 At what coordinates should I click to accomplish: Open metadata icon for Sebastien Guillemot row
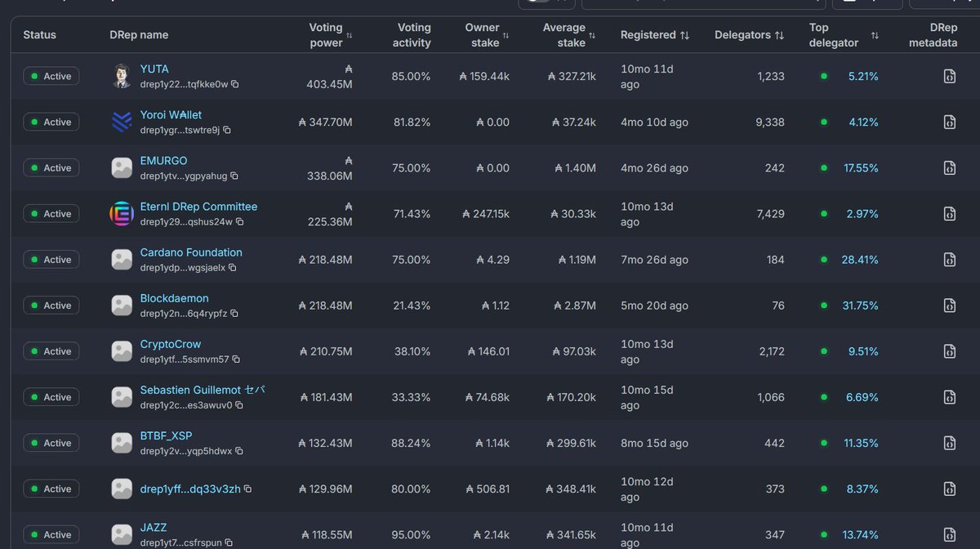949,397
